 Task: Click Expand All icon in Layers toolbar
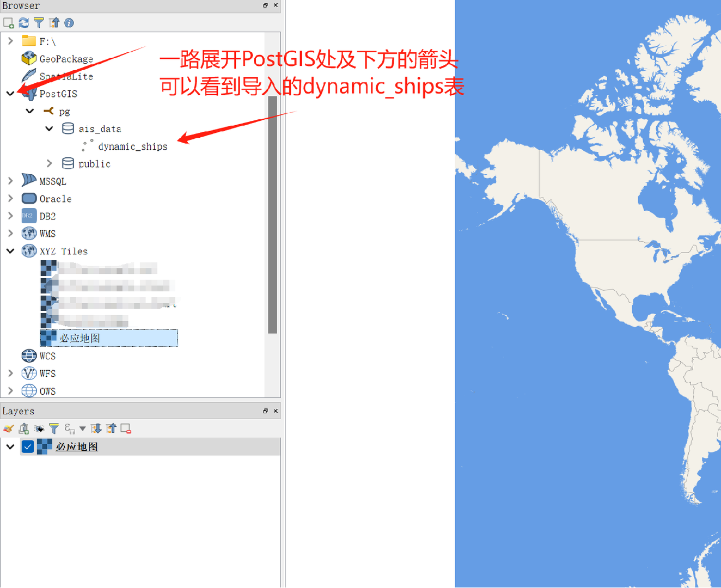96,429
